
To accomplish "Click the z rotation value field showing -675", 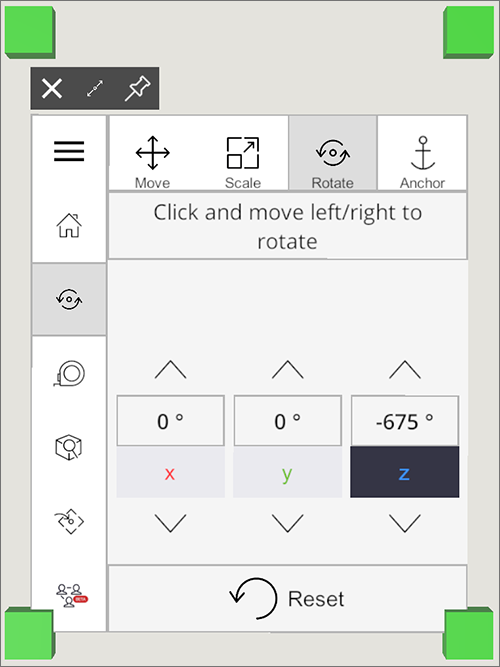I will pyautogui.click(x=405, y=421).
